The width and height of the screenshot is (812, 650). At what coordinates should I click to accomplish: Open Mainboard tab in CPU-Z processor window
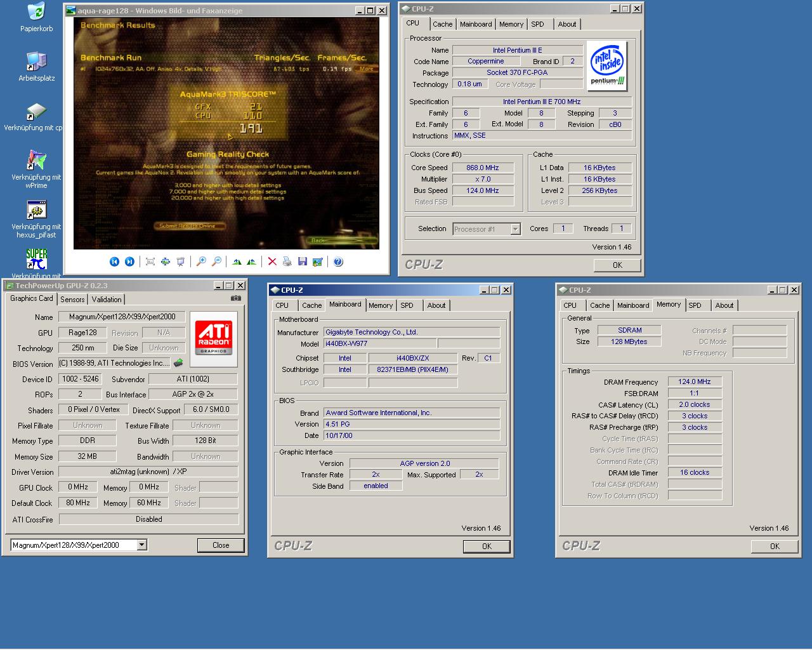[476, 24]
